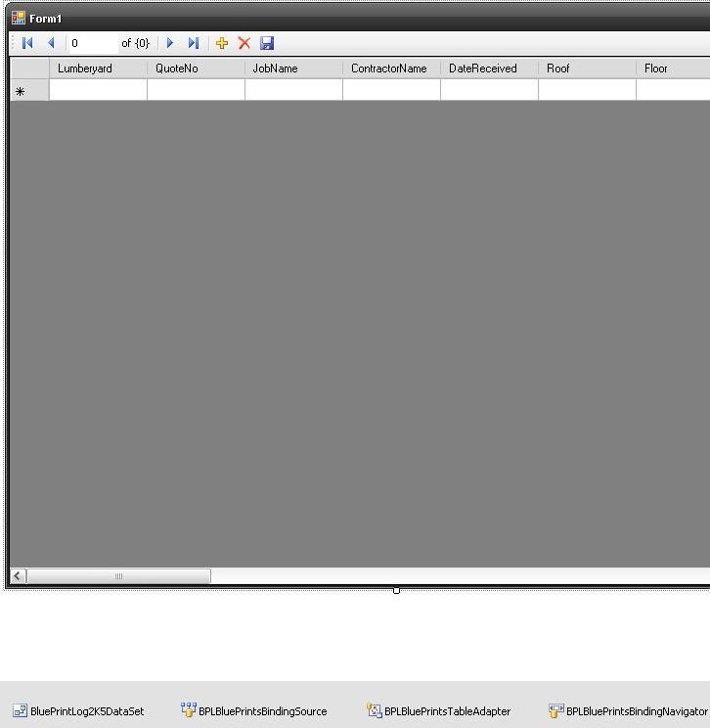Viewport: 710px width, 728px height.
Task: Click the JobName column header
Action: [293, 68]
